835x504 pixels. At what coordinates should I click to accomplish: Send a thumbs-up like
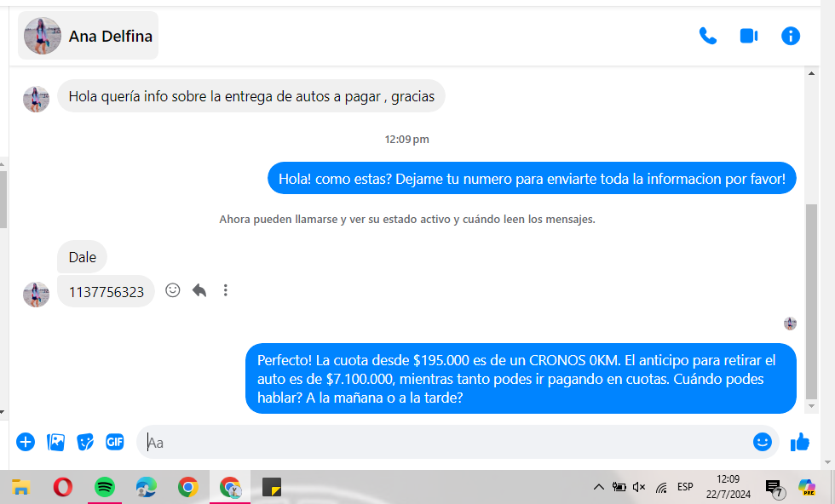[x=799, y=442]
